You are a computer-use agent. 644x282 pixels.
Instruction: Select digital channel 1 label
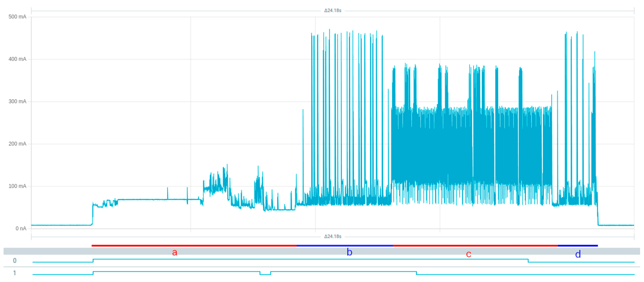15,273
